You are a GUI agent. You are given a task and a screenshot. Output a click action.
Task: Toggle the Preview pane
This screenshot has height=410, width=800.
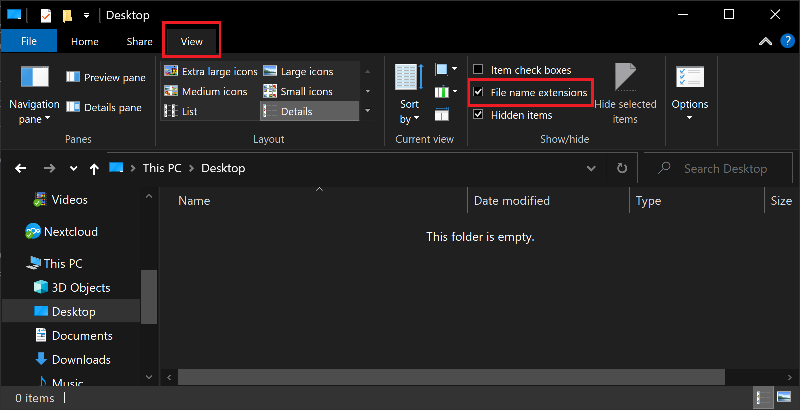[x=106, y=78]
